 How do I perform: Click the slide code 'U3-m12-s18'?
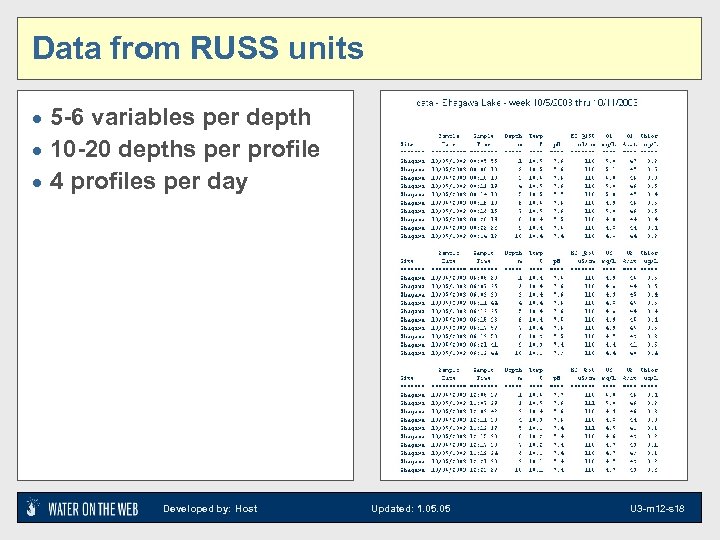[x=657, y=508]
